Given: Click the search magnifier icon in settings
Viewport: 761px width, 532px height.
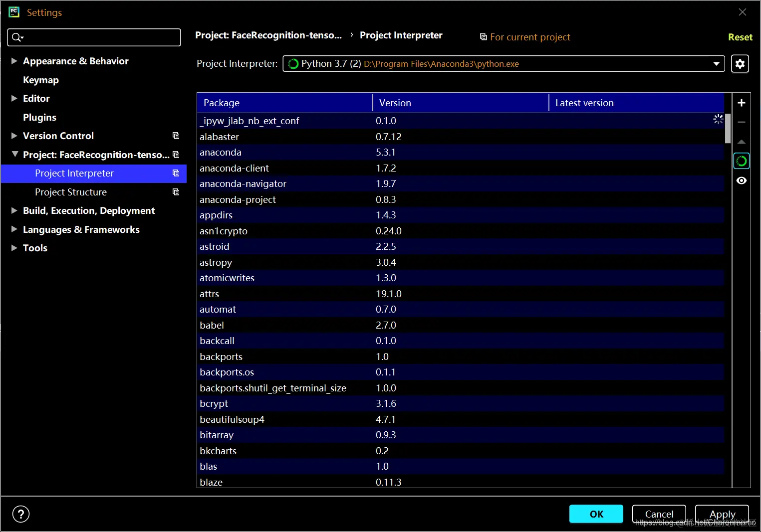Looking at the screenshot, I should click(17, 37).
